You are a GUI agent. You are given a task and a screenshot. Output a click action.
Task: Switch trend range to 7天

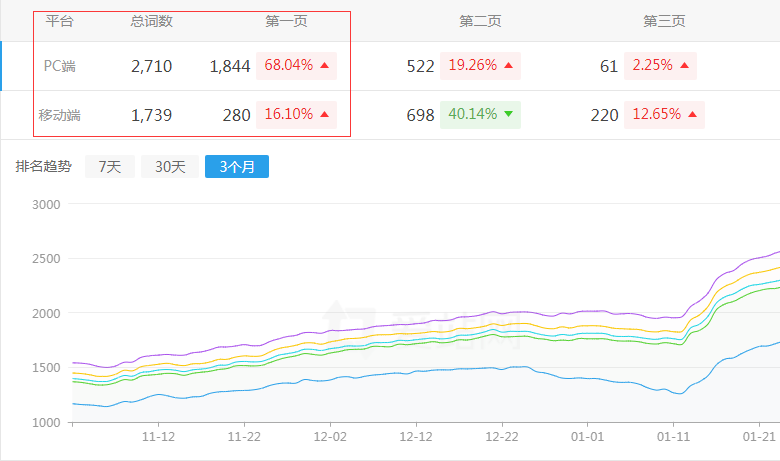pyautogui.click(x=109, y=167)
